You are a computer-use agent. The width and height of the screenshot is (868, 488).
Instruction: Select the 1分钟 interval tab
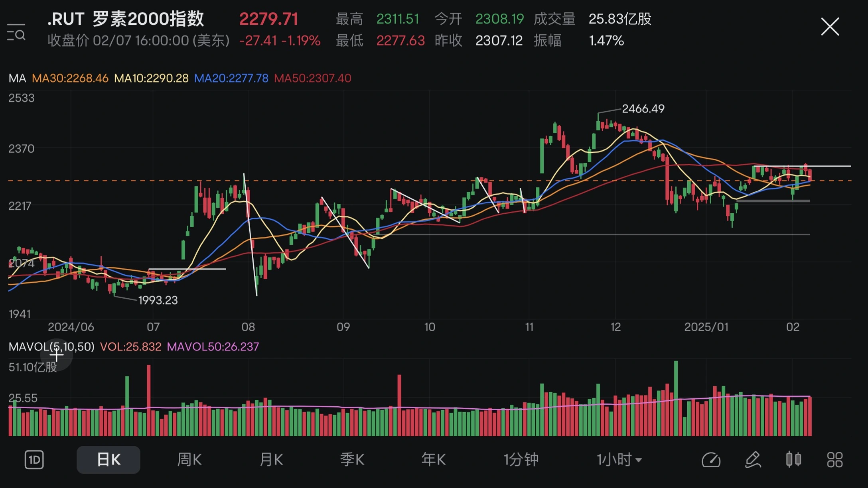(x=521, y=460)
